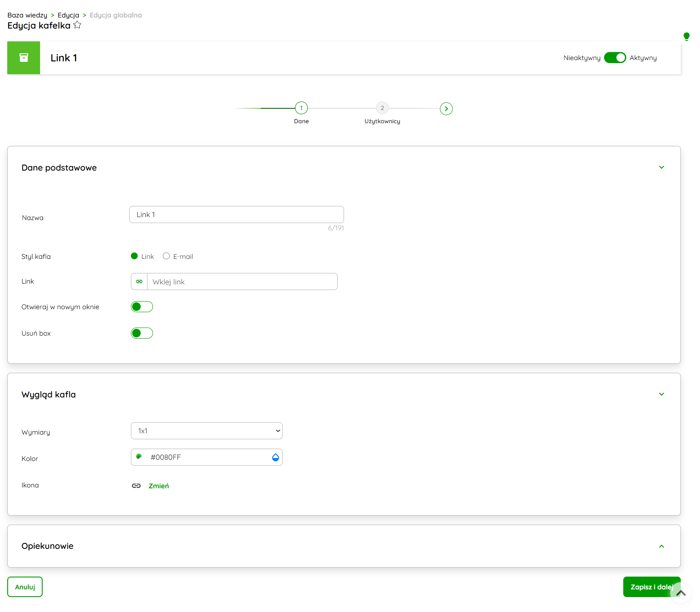Viewport: 700px width, 612px height.
Task: Click the favorite star next to Edycja kafelka
Action: click(x=77, y=25)
